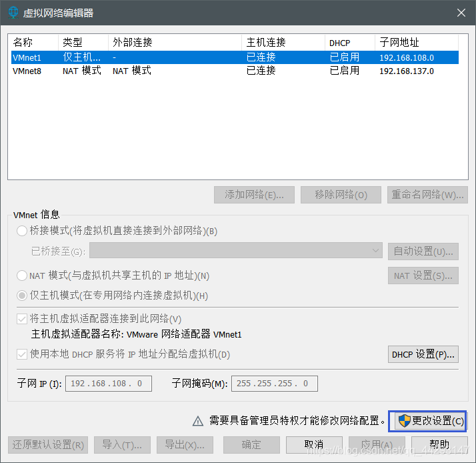The width and height of the screenshot is (476, 463).
Task: Open the 已桥接至 dropdown
Action: tap(235, 251)
